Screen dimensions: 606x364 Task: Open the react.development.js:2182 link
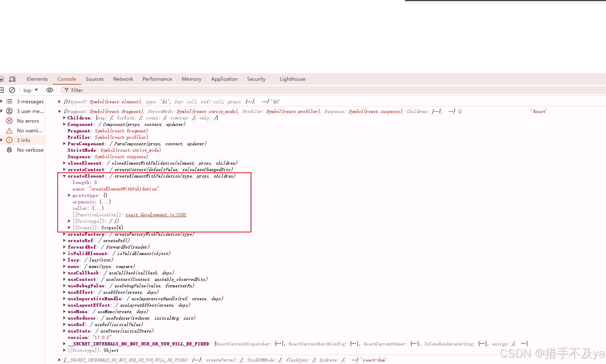point(156,215)
